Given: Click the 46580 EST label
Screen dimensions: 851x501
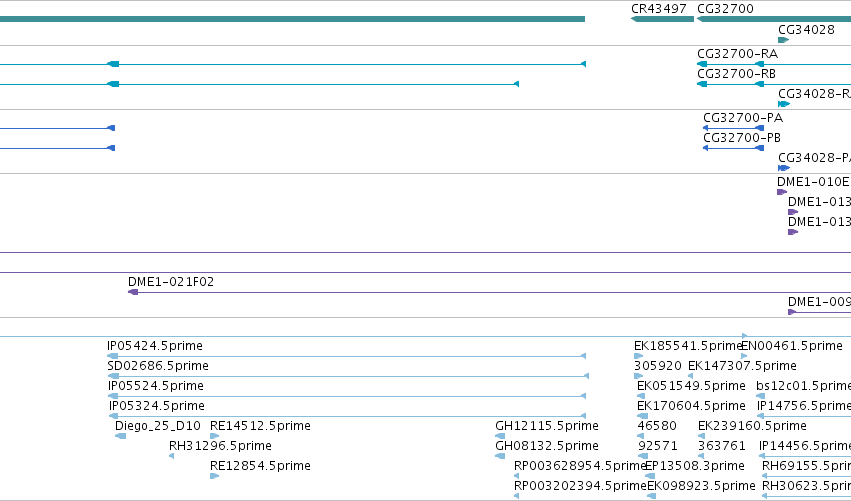Looking at the screenshot, I should 657,426.
